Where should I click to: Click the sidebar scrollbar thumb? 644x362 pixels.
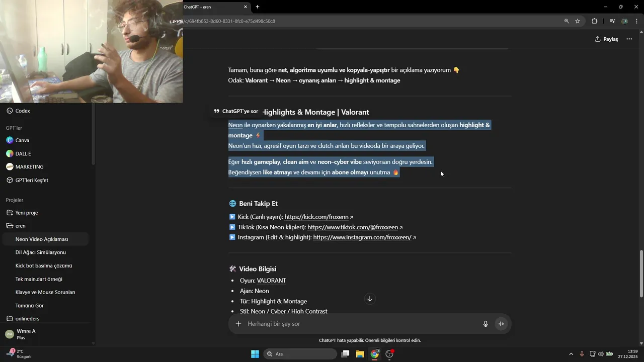click(x=93, y=134)
